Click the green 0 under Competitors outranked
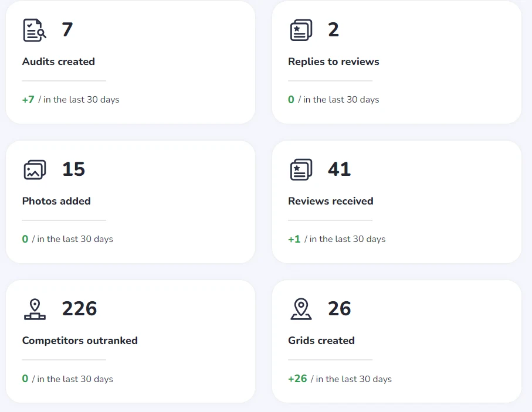Image resolution: width=532 pixels, height=412 pixels. coord(25,379)
